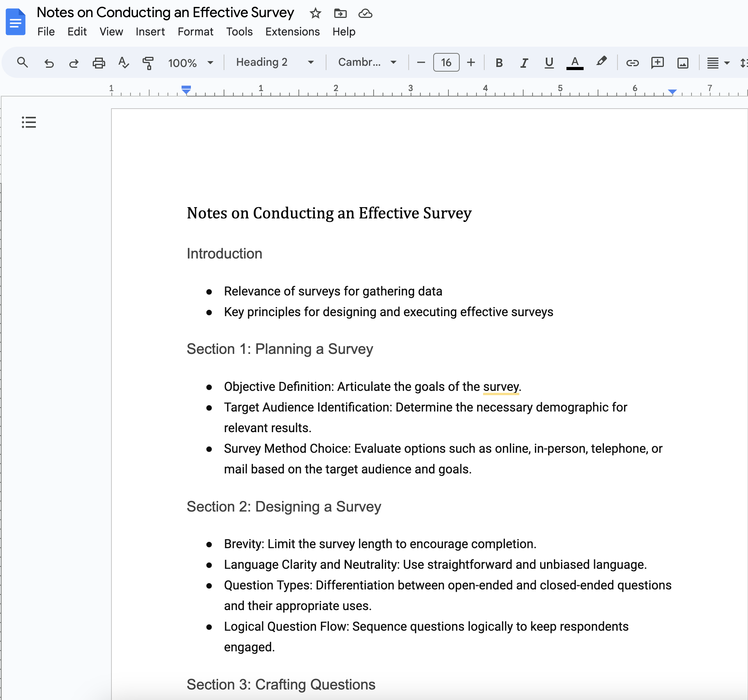Screen dimensions: 748x700
Task: Toggle italic formatting
Action: pos(524,63)
